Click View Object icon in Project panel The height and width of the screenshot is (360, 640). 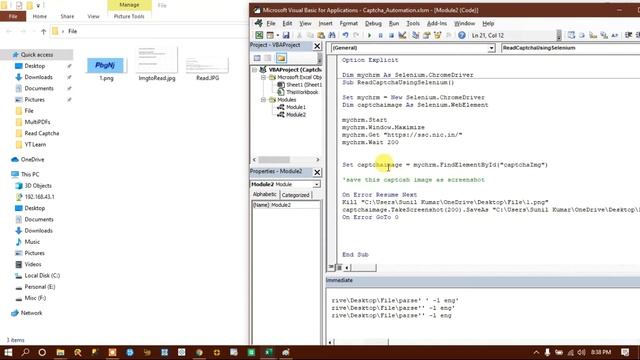point(268,58)
